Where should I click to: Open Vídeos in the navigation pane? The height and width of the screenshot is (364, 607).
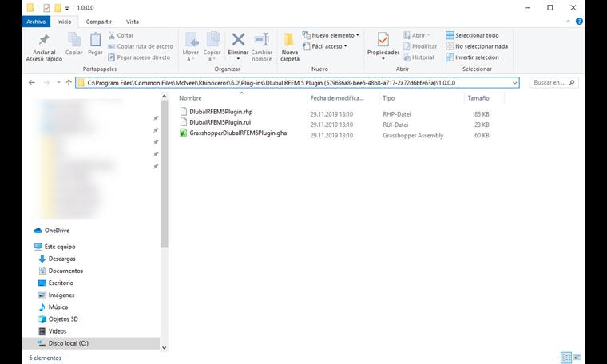(x=53, y=331)
